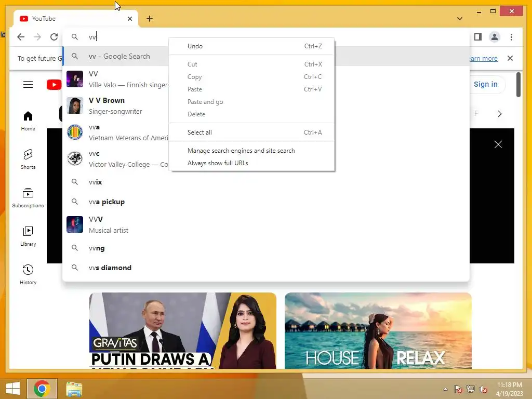
Task: Select vva Vietnam Veterans suggestion
Action: click(x=116, y=132)
